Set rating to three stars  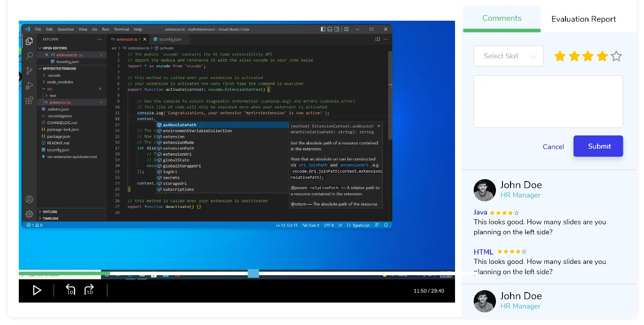point(588,56)
